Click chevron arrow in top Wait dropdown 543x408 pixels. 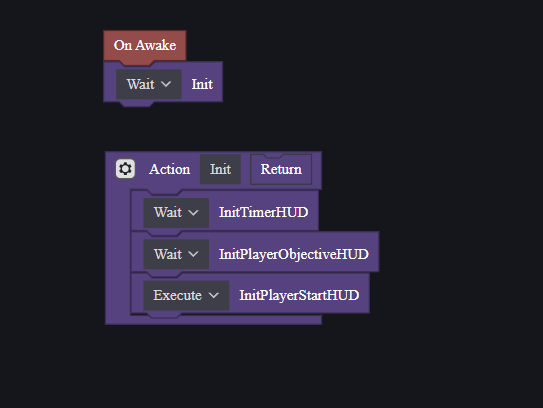click(x=166, y=84)
